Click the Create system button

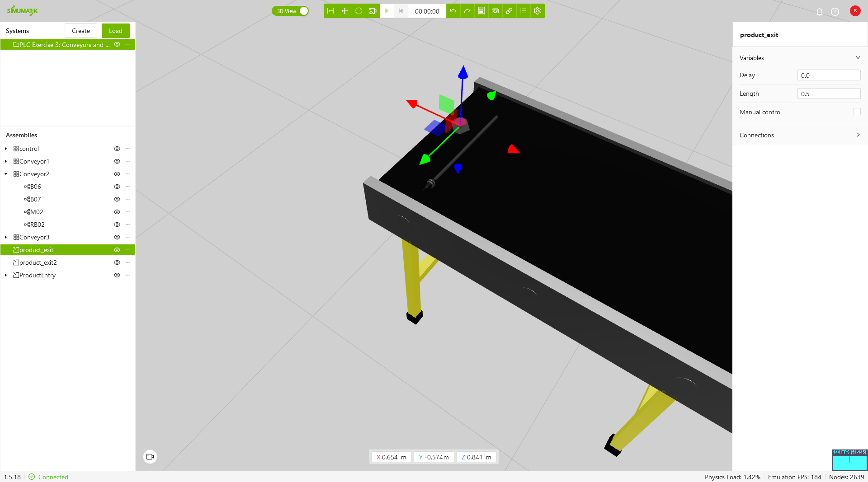[81, 31]
